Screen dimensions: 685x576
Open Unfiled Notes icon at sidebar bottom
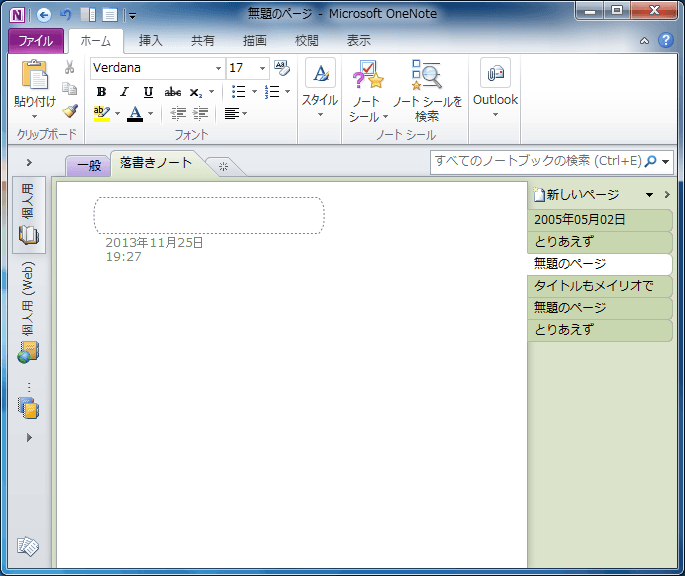click(28, 546)
